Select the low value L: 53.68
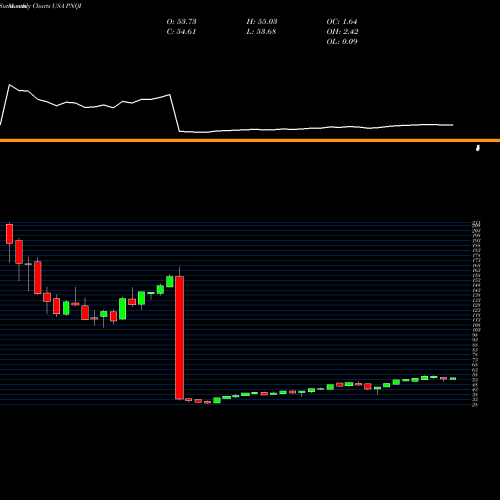 coord(261,32)
